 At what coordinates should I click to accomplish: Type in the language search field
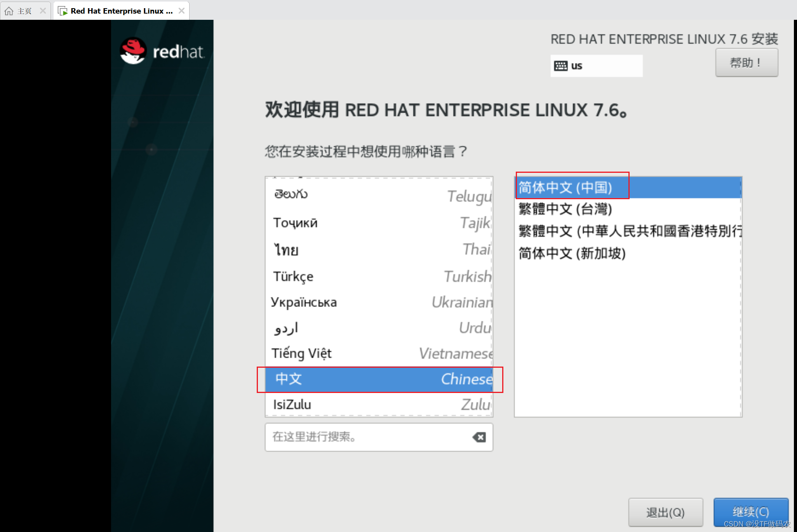pyautogui.click(x=365, y=437)
